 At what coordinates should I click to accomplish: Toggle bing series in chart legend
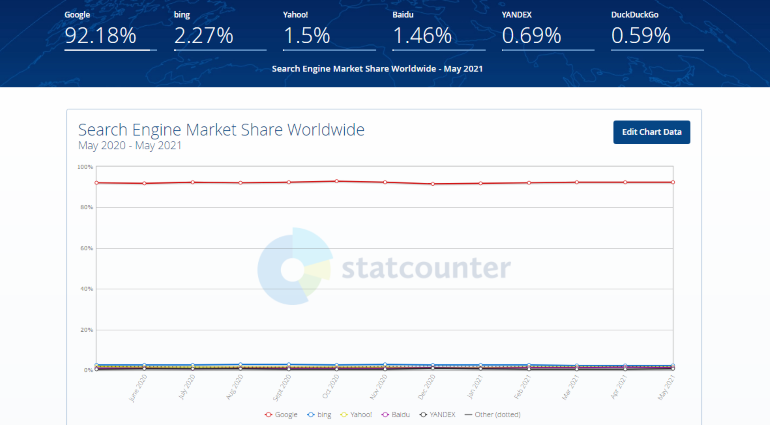pos(319,415)
